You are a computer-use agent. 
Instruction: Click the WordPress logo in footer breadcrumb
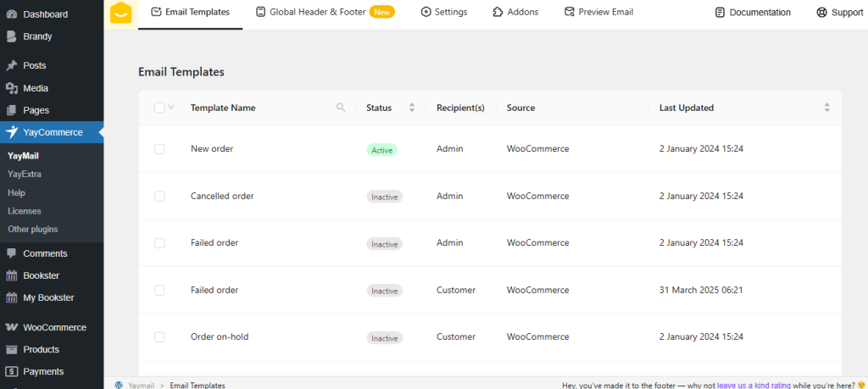pyautogui.click(x=119, y=385)
